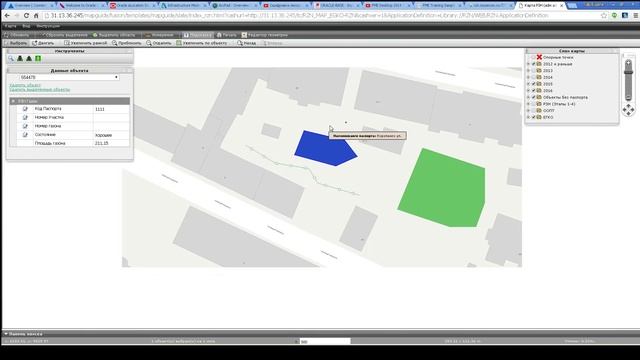Open the Измерение measure tool
Image resolution: width=640 pixels, height=360 pixels.
pos(159,35)
